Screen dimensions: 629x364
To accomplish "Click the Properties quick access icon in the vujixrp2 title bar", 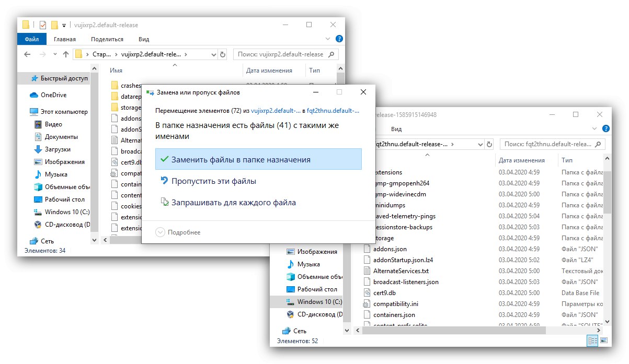I will click(43, 25).
